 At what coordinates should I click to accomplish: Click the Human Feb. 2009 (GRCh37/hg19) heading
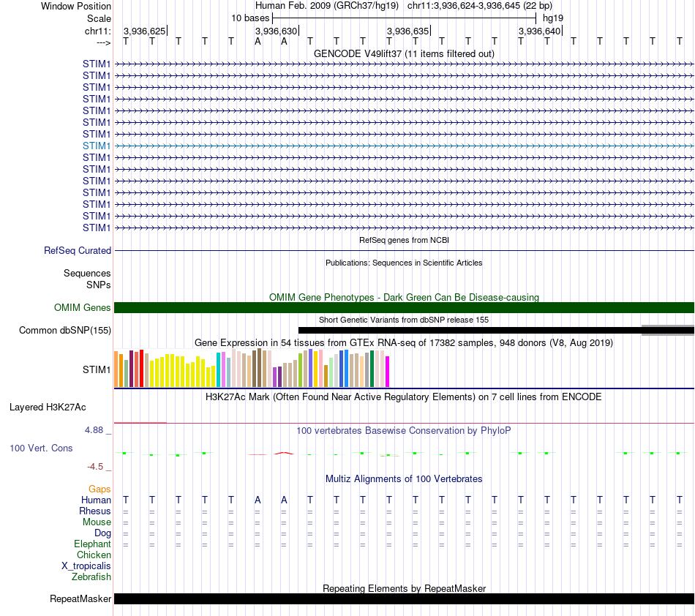pos(327,6)
